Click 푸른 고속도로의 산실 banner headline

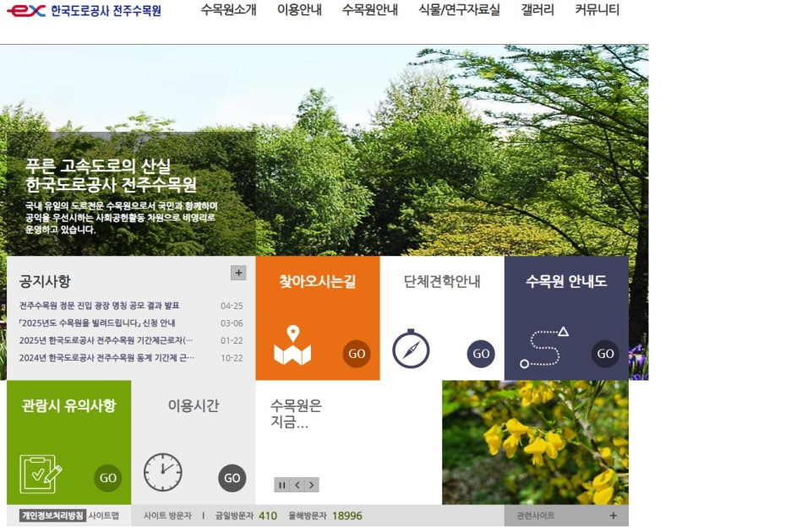click(98, 166)
